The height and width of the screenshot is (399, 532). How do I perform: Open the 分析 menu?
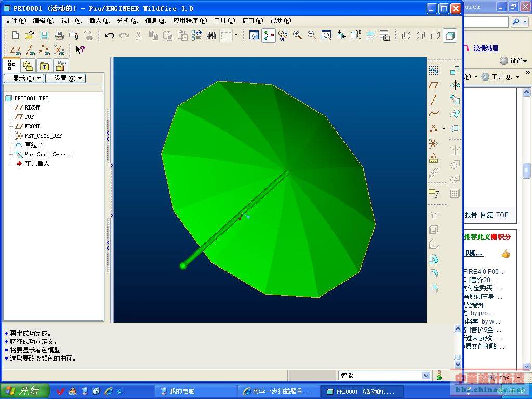tap(127, 21)
